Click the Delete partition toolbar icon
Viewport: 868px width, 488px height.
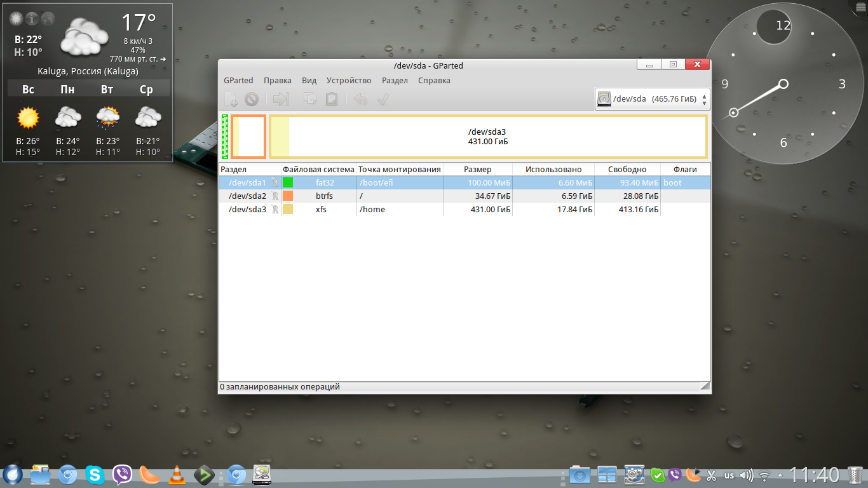pyautogui.click(x=252, y=99)
